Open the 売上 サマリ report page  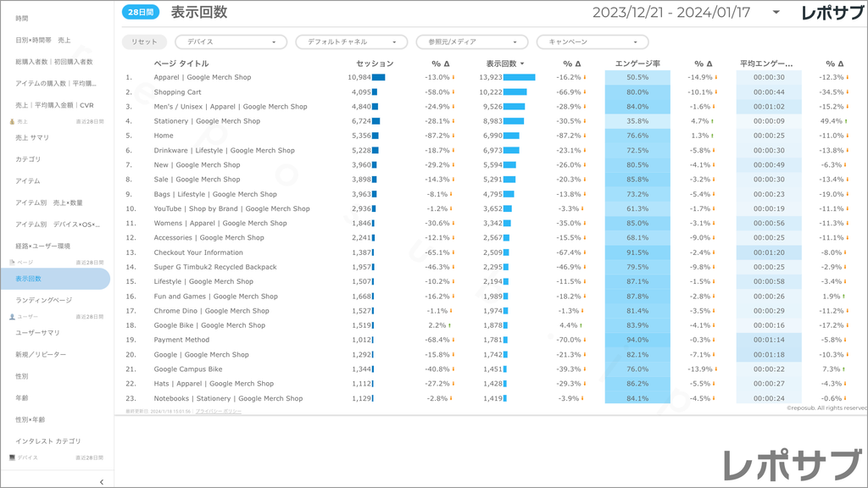32,137
